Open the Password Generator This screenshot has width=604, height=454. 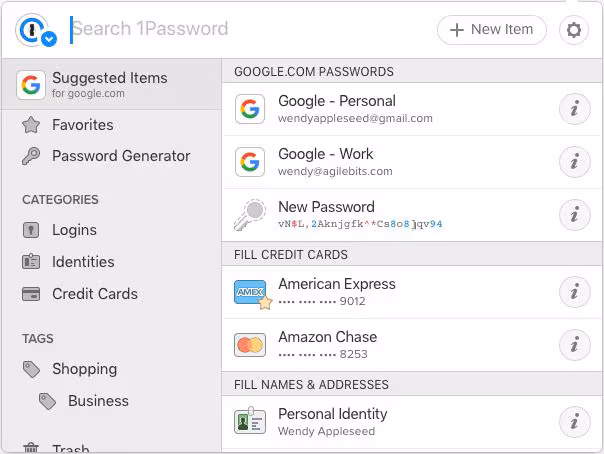coord(120,156)
